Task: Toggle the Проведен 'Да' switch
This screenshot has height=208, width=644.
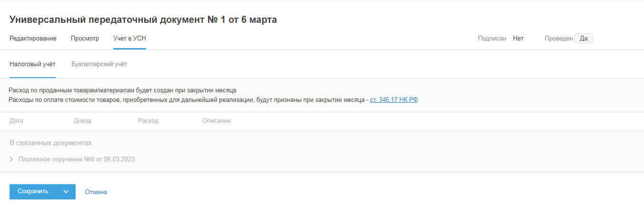Action: click(x=583, y=39)
